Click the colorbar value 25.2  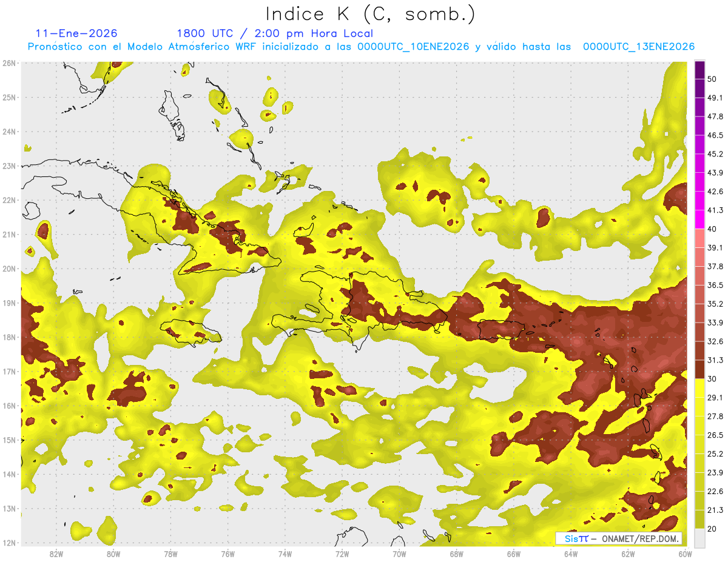[x=715, y=454]
